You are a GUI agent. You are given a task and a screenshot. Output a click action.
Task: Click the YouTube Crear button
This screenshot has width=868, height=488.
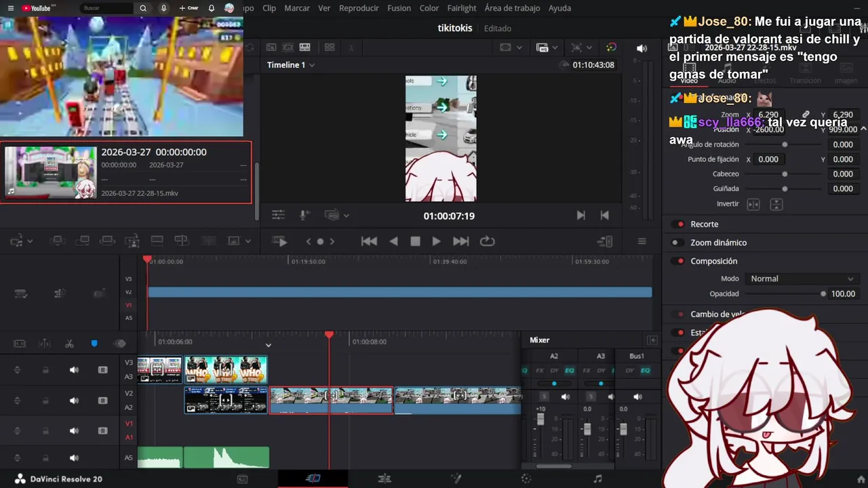(189, 8)
